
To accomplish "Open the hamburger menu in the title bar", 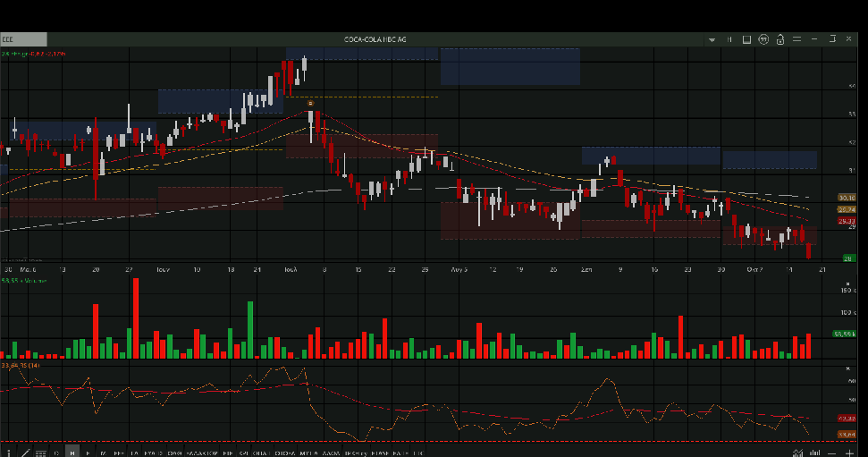I will tap(797, 39).
